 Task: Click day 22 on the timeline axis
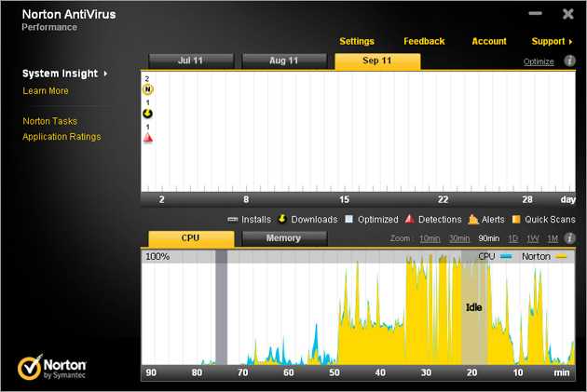[443, 200]
